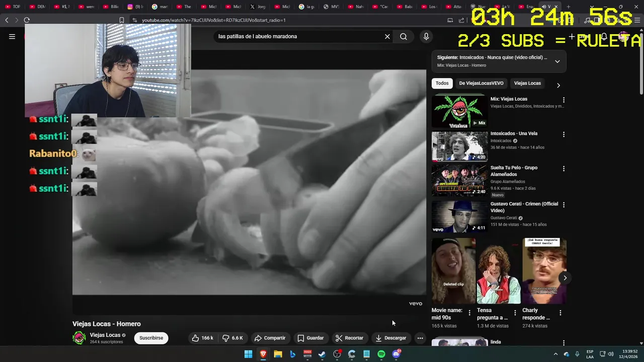644x362 pixels.
Task: Select the 'Viejas Locas' filter chip
Action: point(527,83)
